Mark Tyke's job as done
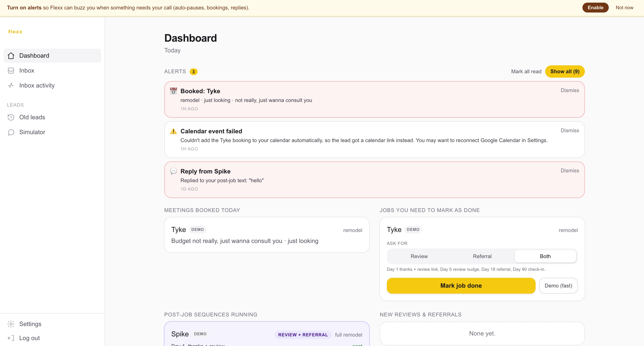The image size is (644, 346). click(461, 286)
